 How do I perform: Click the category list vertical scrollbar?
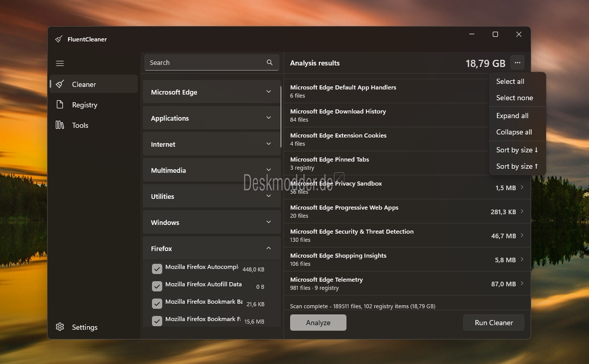281,118
